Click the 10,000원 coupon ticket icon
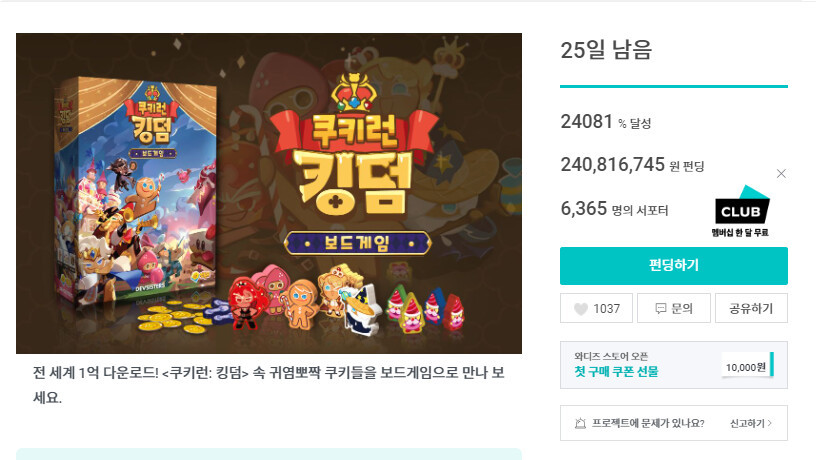This screenshot has height=460, width=816. tap(747, 366)
